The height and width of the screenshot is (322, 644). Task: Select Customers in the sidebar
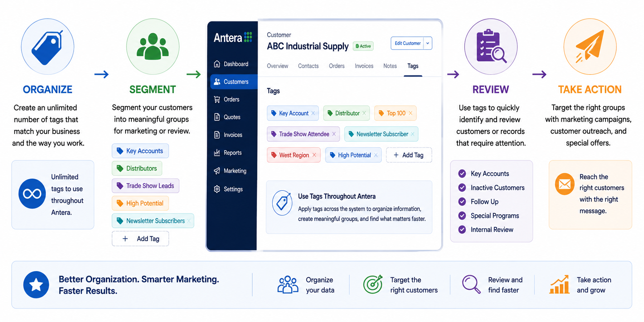tap(233, 82)
